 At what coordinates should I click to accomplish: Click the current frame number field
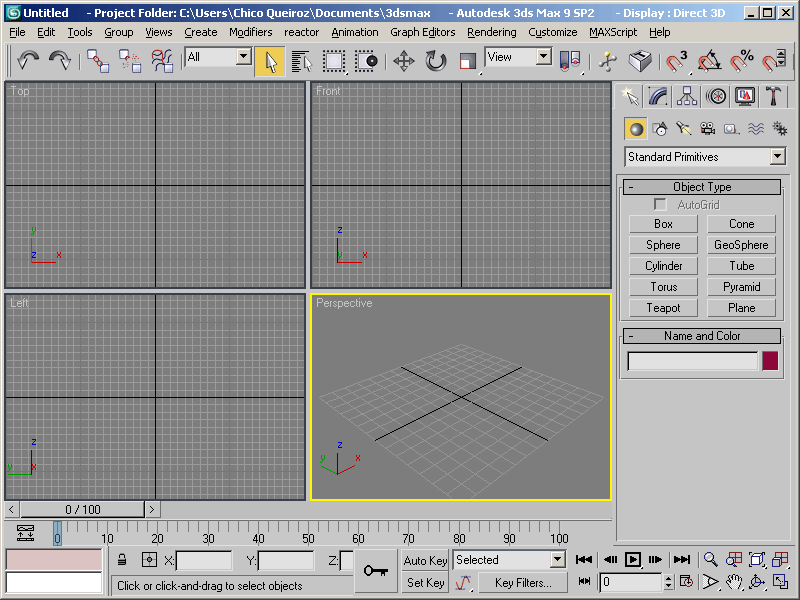click(631, 582)
